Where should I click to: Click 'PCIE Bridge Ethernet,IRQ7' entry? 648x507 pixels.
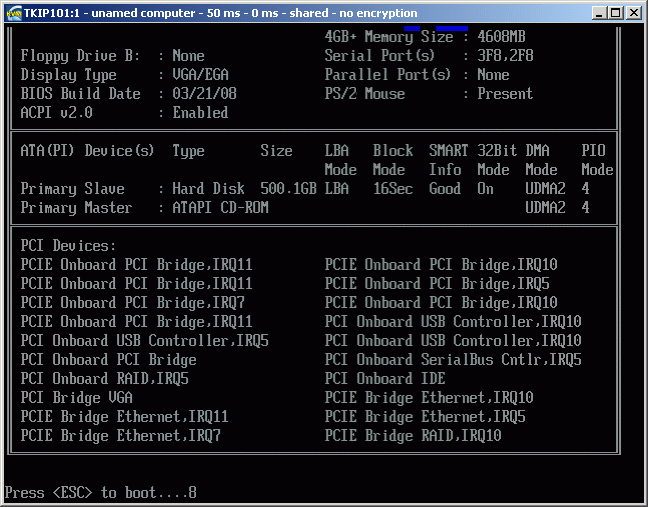(121, 436)
